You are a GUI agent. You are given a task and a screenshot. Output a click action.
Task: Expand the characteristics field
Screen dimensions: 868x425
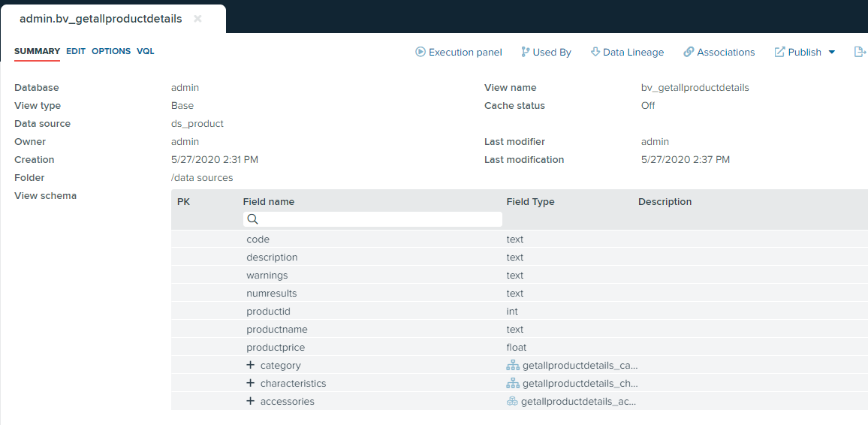pos(251,384)
